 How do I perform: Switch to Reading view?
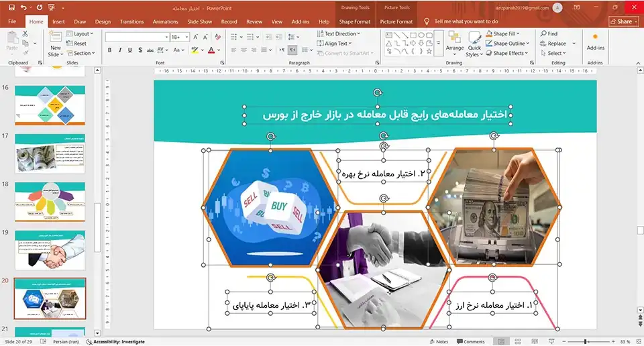pyautogui.click(x=535, y=341)
